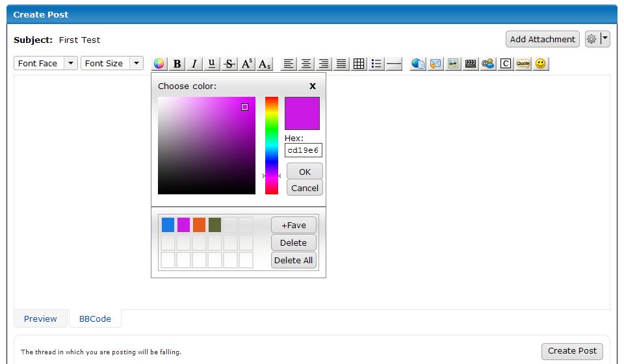Screen dimensions: 624x364
Task: Open the settings gear dropdown arrow
Action: (605, 39)
